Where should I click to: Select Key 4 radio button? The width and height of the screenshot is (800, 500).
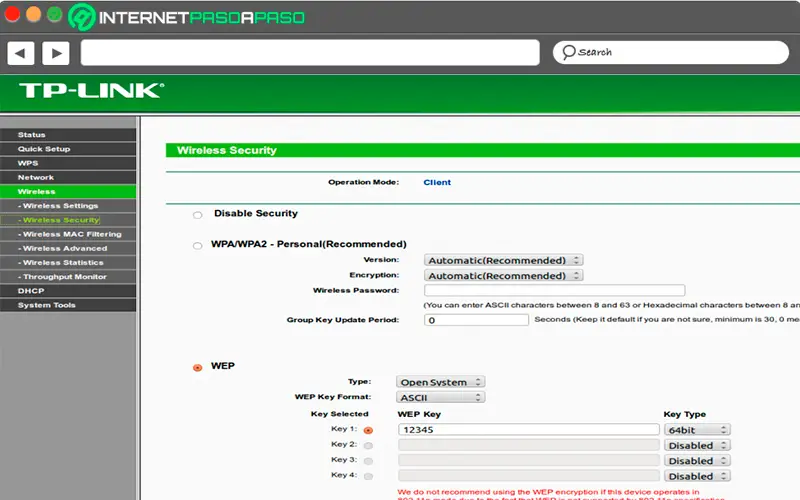(x=368, y=476)
